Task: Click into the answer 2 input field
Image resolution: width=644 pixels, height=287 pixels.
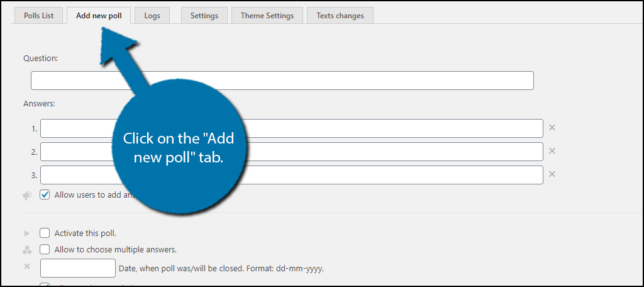Action: (390, 152)
